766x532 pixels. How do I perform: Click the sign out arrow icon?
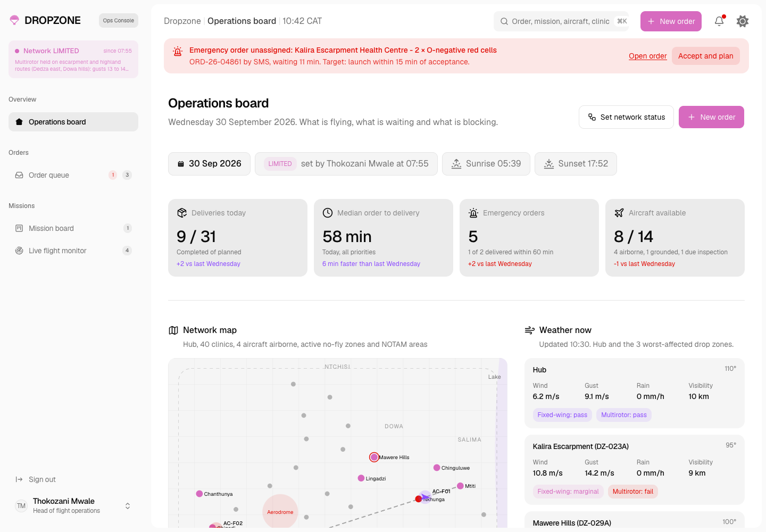19,479
